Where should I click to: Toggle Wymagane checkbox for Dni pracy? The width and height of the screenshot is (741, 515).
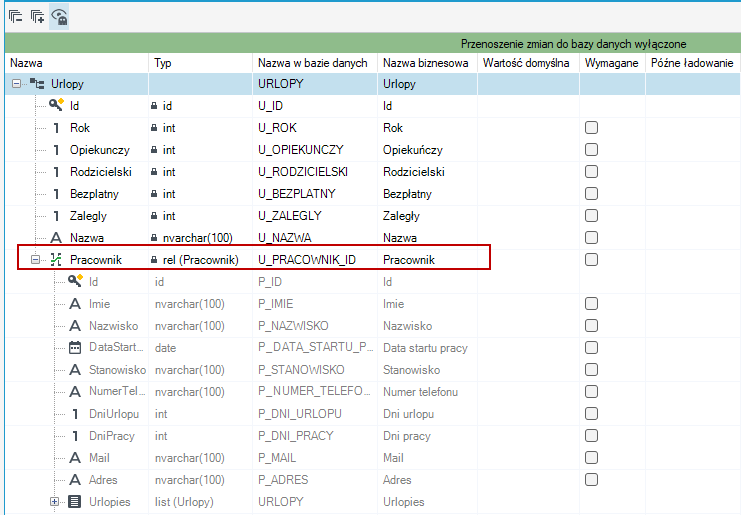tap(591, 436)
